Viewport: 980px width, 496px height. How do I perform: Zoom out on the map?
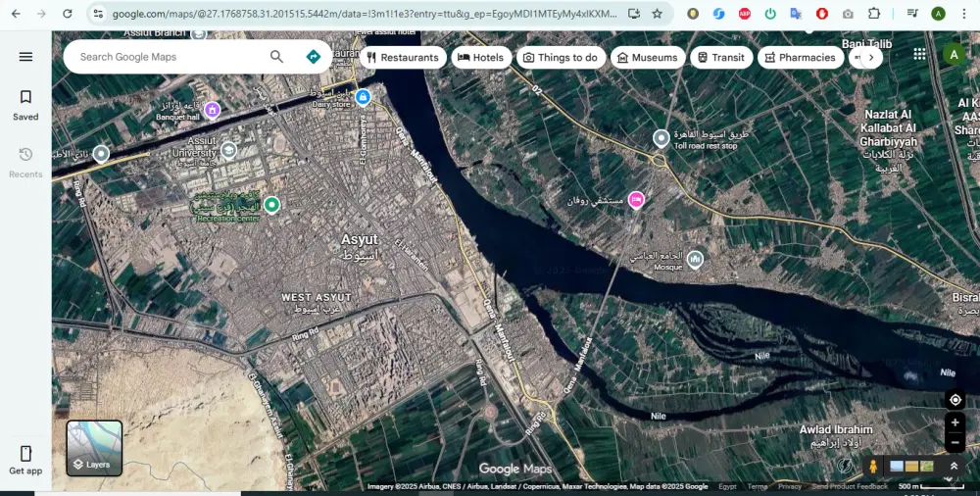pyautogui.click(x=955, y=443)
